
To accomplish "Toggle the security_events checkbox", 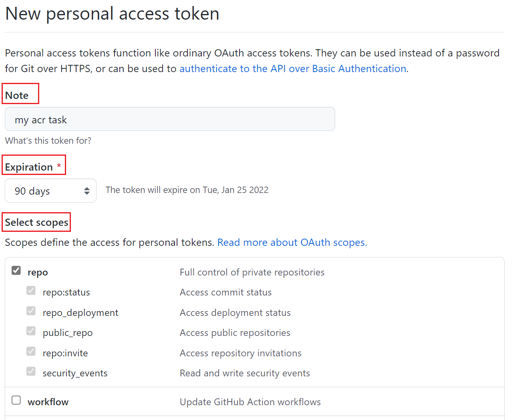I will click(x=31, y=372).
